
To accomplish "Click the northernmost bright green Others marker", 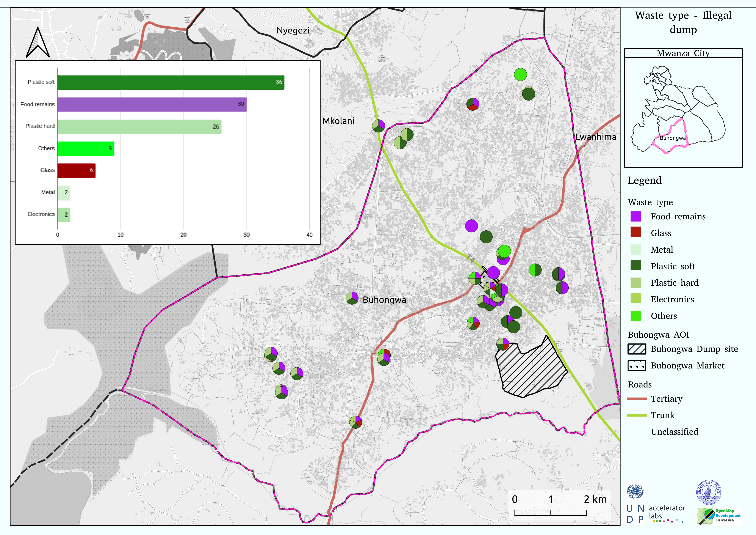I will [520, 74].
